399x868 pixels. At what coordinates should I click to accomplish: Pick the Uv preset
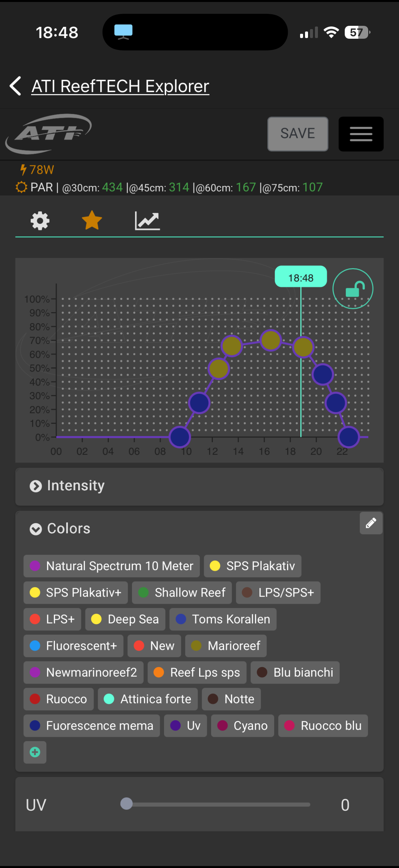pyautogui.click(x=186, y=725)
